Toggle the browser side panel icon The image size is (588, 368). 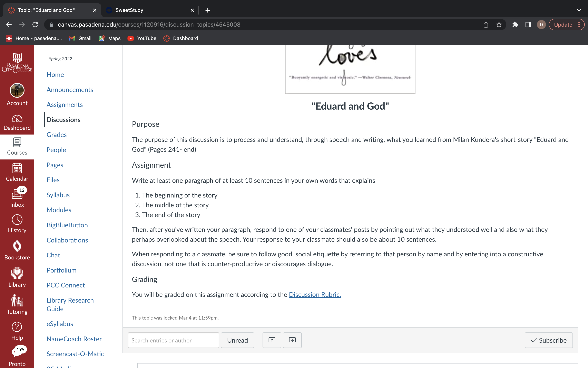(x=528, y=25)
